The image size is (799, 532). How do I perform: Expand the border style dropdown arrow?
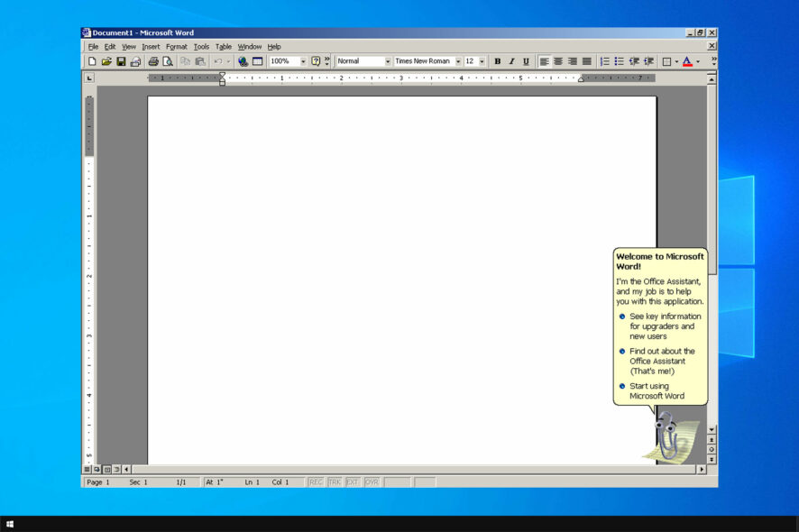click(x=676, y=61)
